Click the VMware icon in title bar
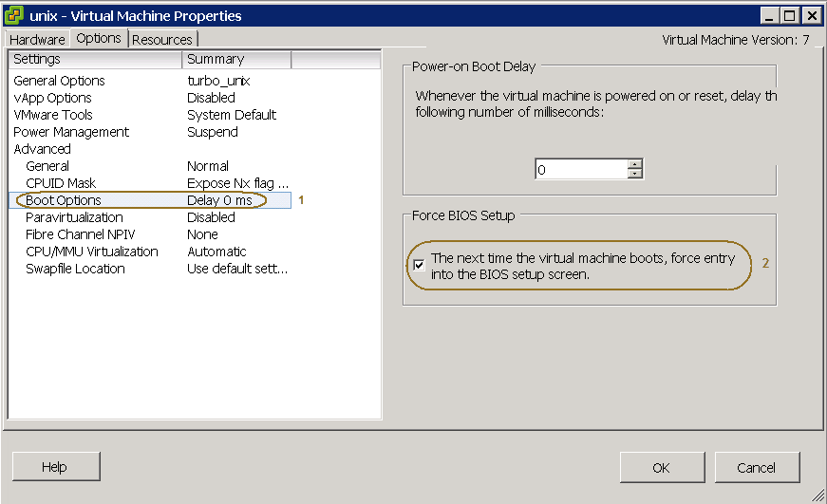827x504 pixels. click(14, 15)
